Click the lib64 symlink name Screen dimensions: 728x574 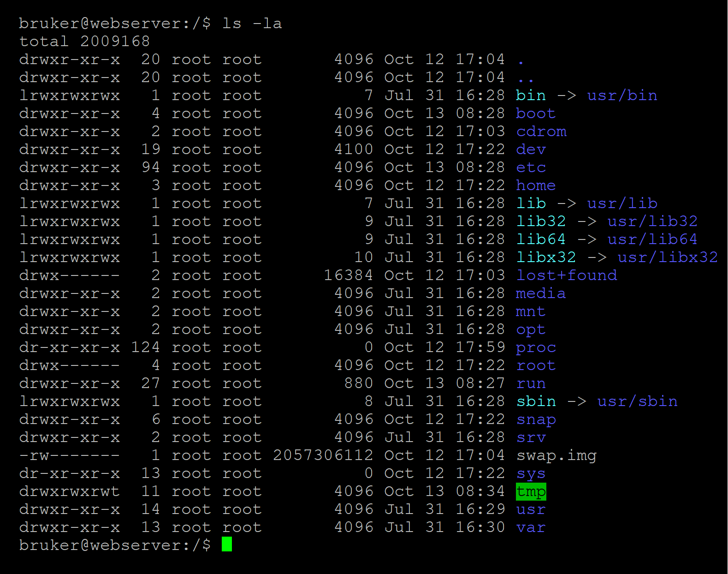pyautogui.click(x=540, y=239)
